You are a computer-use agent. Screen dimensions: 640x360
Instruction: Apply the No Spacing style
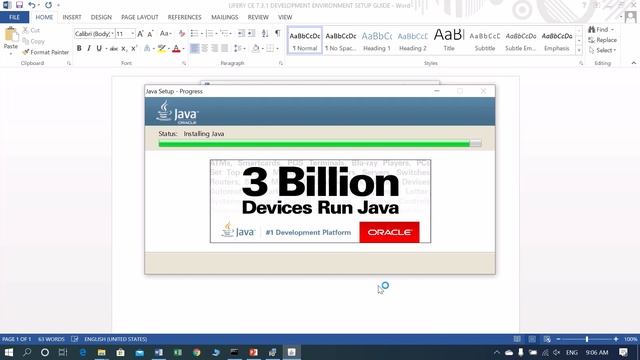341,40
